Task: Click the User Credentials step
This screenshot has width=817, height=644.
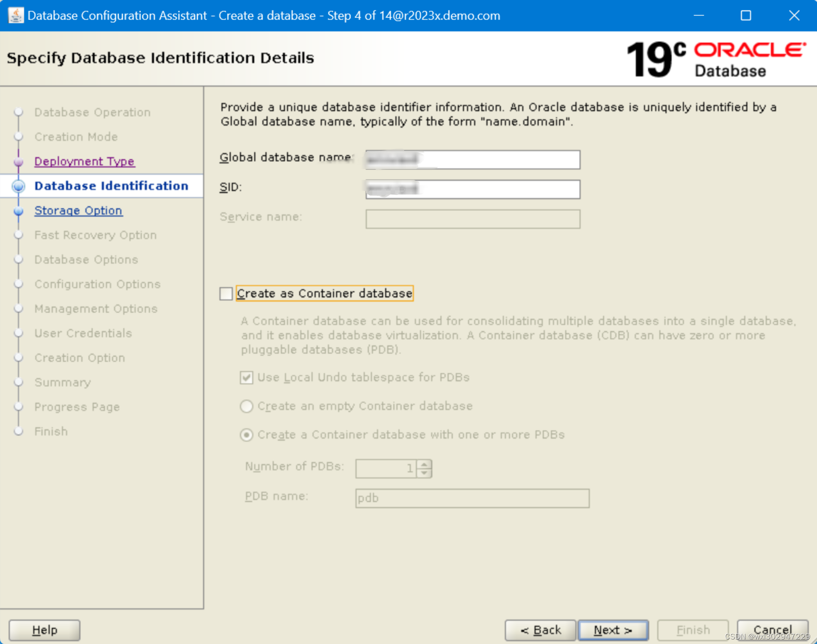Action: pos(83,333)
